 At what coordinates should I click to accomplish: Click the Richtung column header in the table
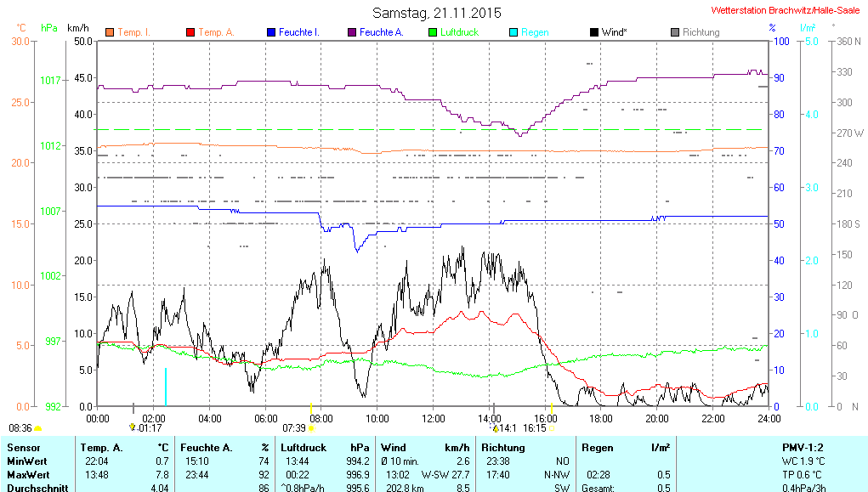tap(503, 447)
